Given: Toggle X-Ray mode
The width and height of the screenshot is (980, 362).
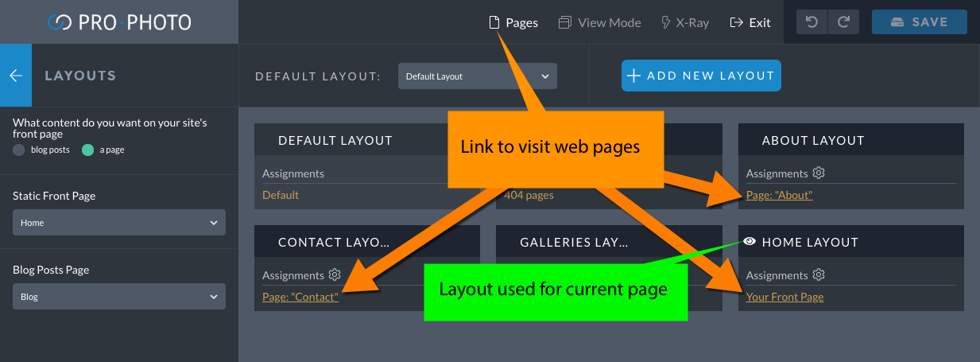Looking at the screenshot, I should point(685,22).
